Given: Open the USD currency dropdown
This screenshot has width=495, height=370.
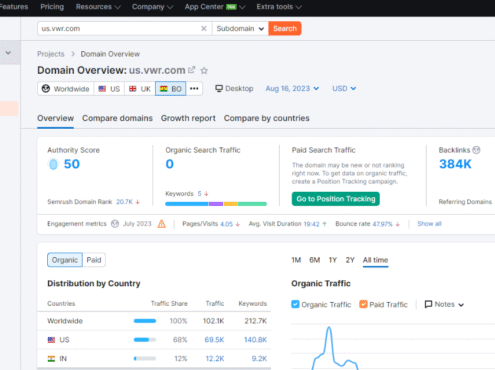Looking at the screenshot, I should click(x=344, y=89).
